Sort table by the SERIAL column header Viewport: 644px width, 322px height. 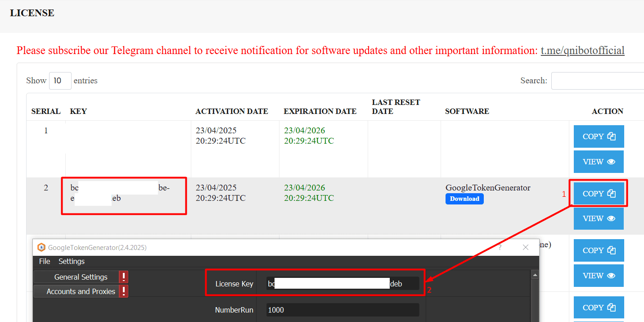pyautogui.click(x=46, y=111)
